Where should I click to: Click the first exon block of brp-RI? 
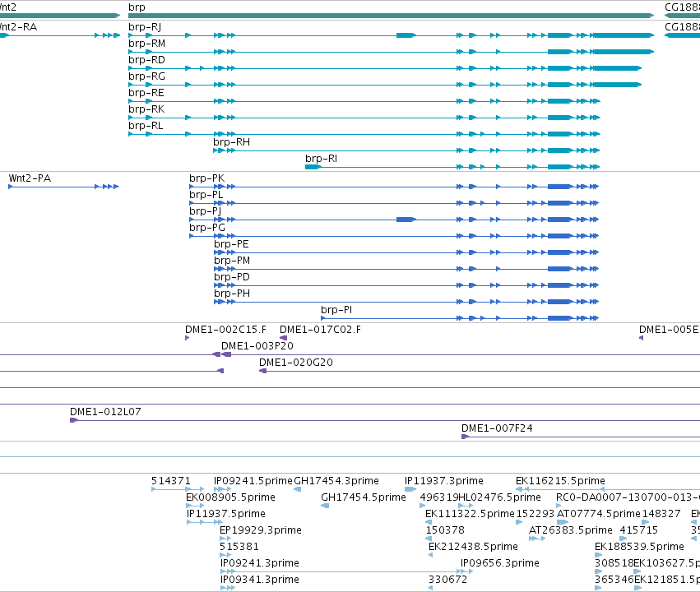313,167
